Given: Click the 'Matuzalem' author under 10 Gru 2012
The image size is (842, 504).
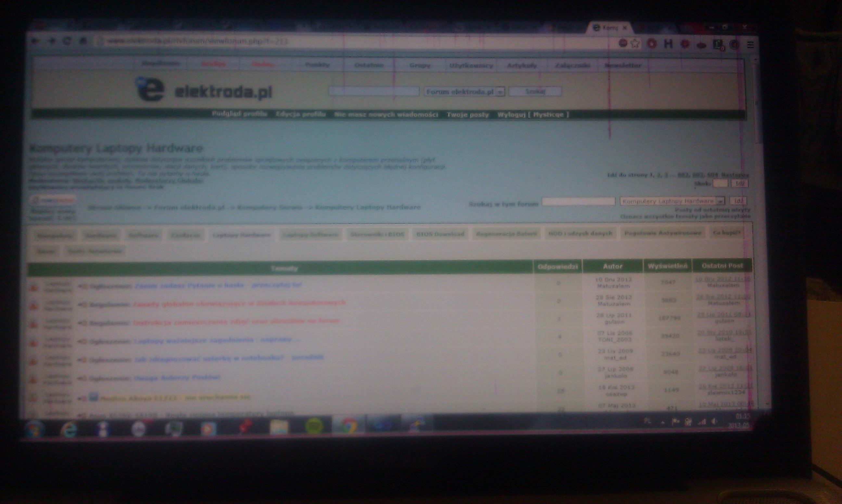Looking at the screenshot, I should (x=613, y=286).
